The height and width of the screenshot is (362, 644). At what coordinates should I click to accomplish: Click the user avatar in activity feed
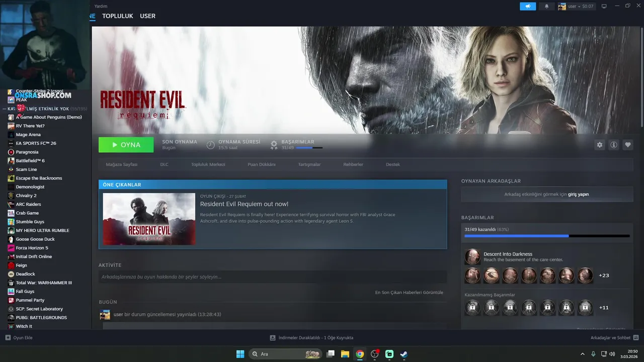[105, 315]
